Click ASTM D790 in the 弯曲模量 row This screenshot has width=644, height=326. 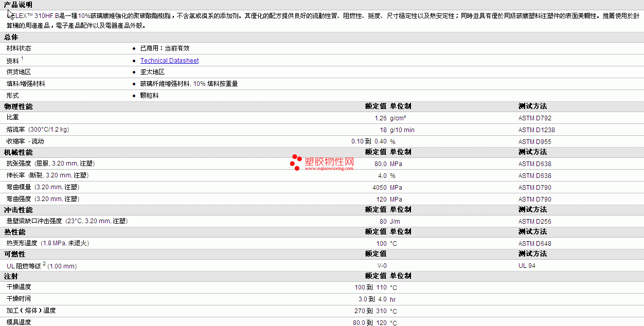[x=535, y=188]
